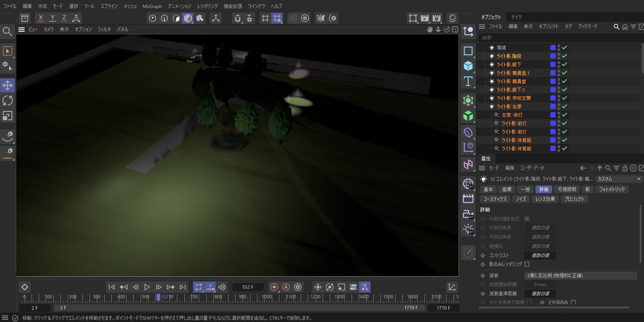Click the blue layer swatch of ライト影.階段
Screen dimensions: 644x322
[x=553, y=56]
